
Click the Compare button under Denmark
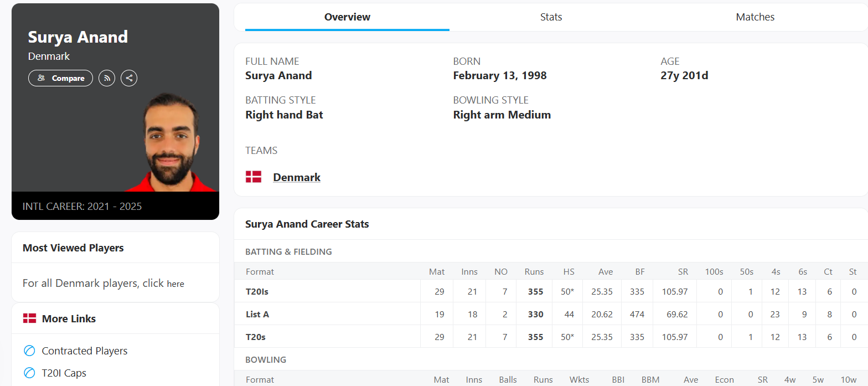(60, 78)
